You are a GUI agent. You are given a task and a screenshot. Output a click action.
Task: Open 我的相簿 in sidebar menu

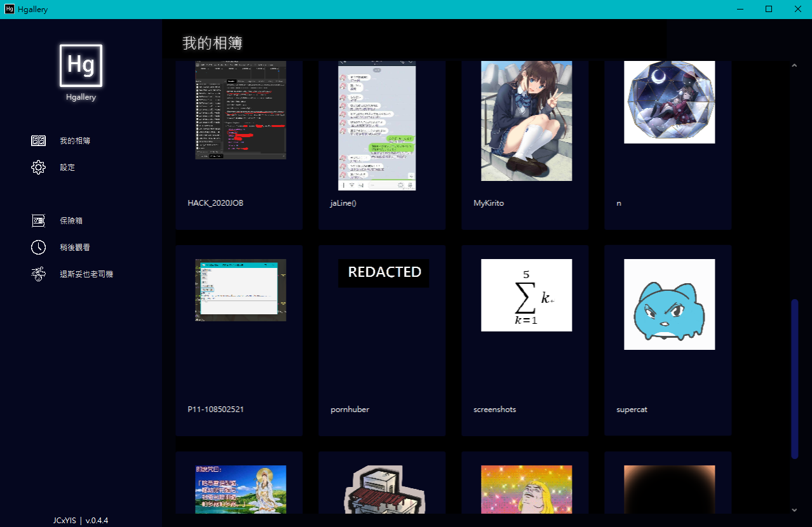(75, 141)
